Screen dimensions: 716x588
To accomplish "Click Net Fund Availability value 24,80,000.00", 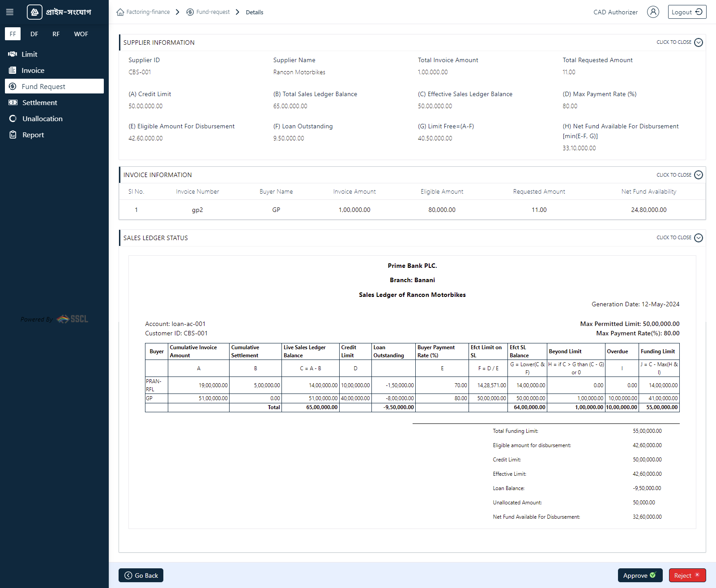I will (649, 210).
